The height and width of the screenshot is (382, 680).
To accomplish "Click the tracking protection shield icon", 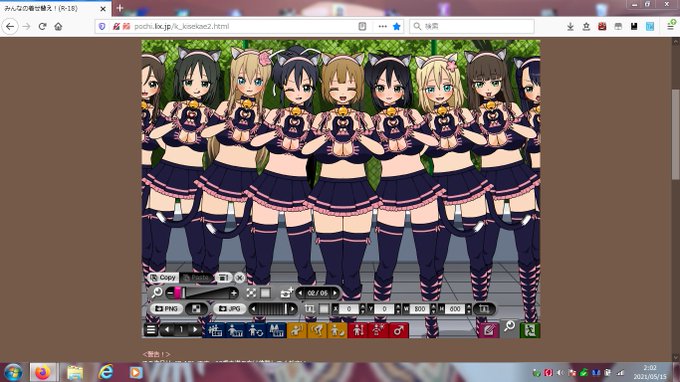I will (x=102, y=26).
